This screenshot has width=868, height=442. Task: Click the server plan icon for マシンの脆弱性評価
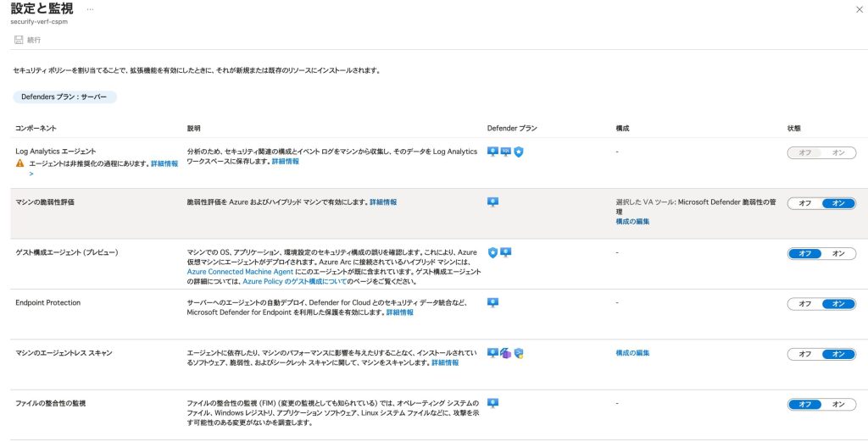pos(492,202)
